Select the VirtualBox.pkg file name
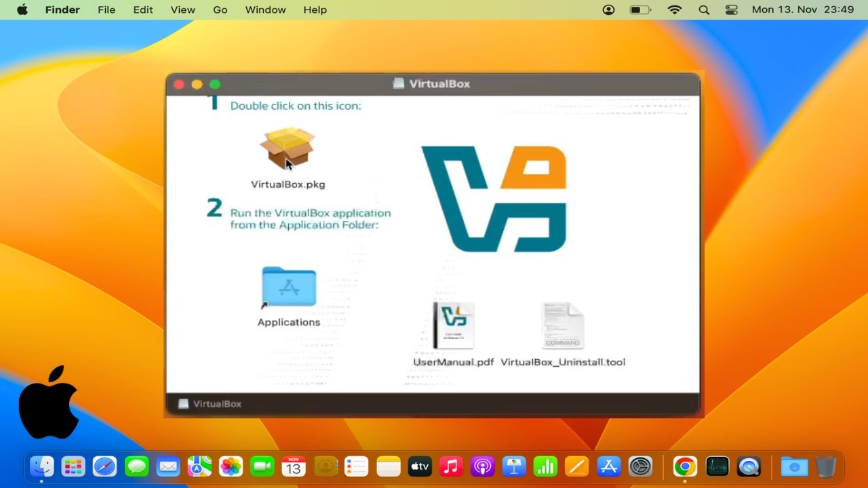This screenshot has width=868, height=488. coord(288,184)
